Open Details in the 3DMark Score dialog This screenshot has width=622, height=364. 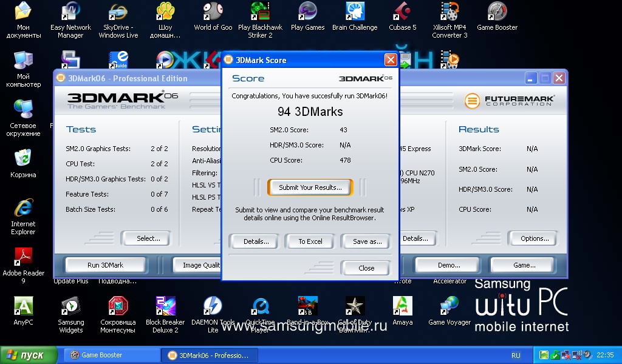(x=256, y=241)
